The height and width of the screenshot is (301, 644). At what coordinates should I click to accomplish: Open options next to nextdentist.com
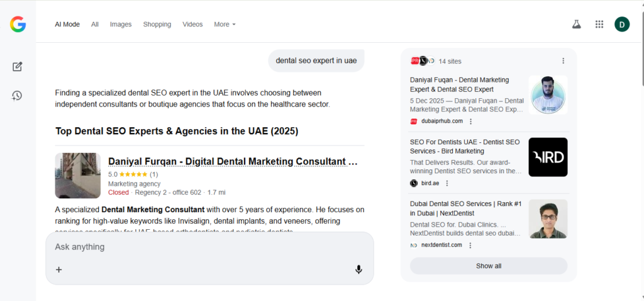tap(470, 246)
